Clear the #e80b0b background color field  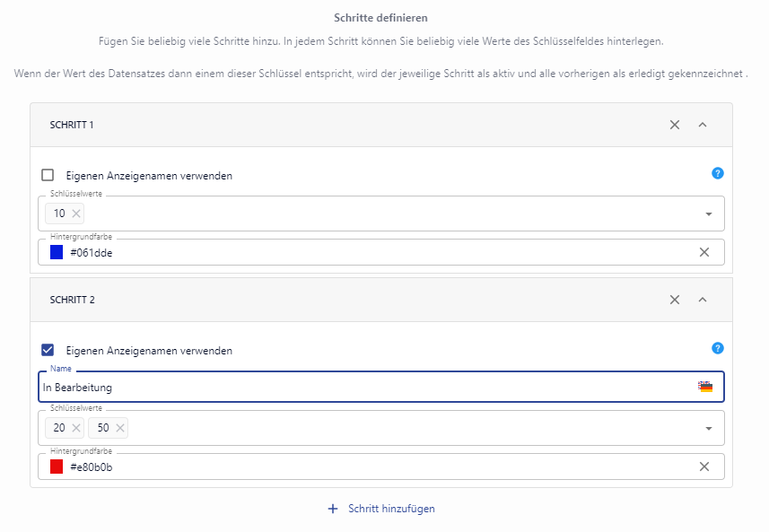click(704, 467)
